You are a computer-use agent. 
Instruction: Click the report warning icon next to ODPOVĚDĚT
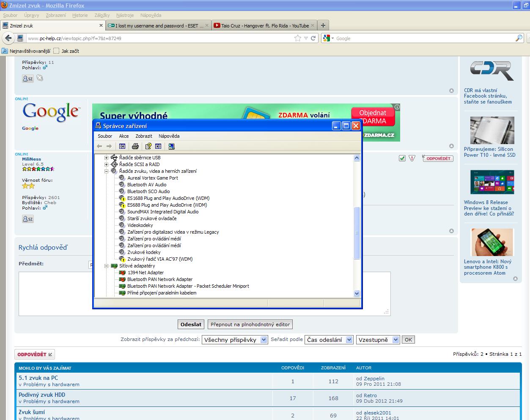pyautogui.click(x=412, y=158)
